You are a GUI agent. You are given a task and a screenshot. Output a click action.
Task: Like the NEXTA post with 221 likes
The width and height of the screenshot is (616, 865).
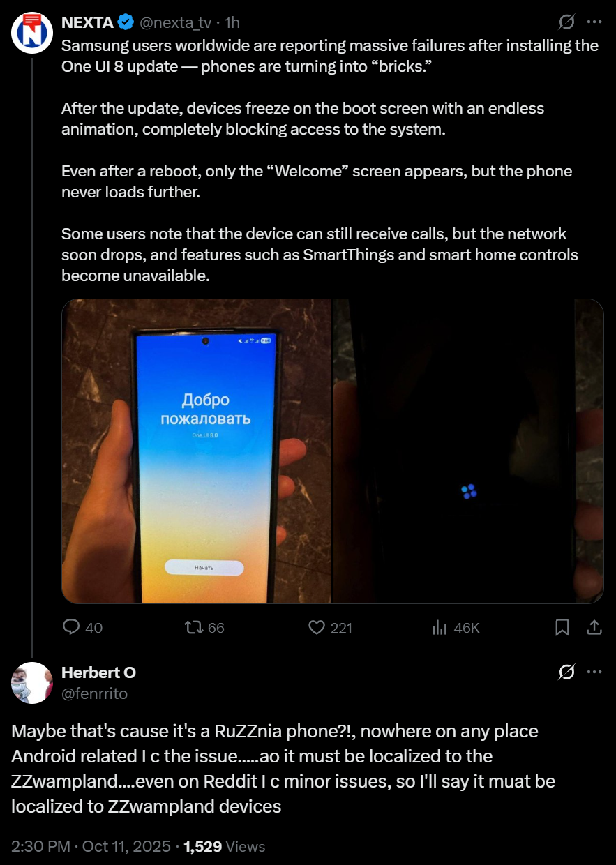[330, 627]
